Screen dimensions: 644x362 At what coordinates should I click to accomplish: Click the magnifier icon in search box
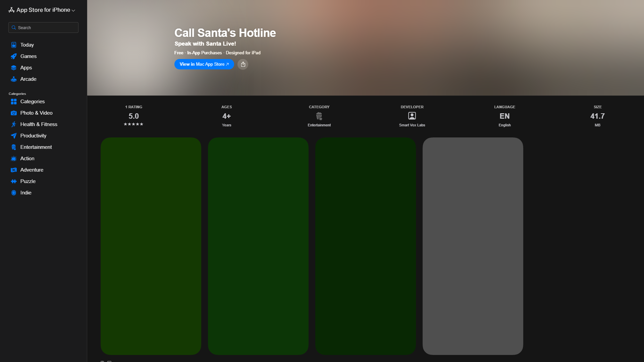click(x=14, y=27)
